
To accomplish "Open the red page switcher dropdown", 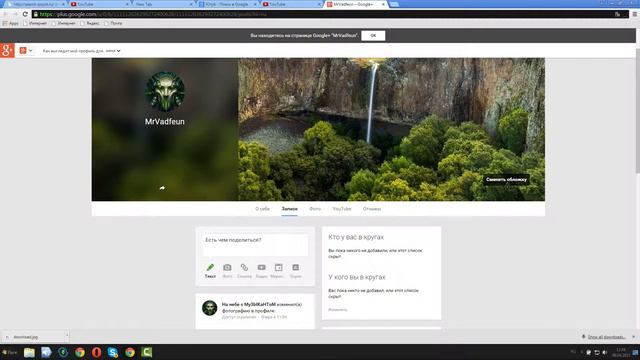I will click(26, 51).
